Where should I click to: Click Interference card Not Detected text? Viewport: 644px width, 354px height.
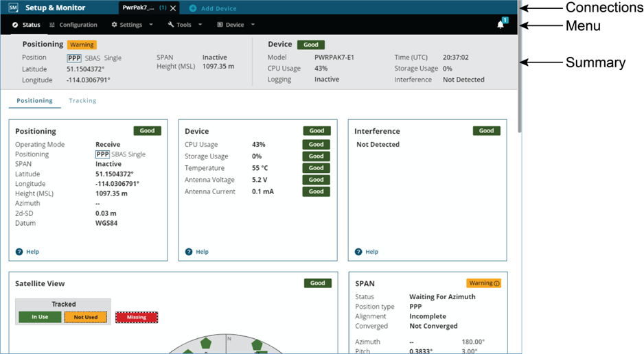click(x=378, y=144)
